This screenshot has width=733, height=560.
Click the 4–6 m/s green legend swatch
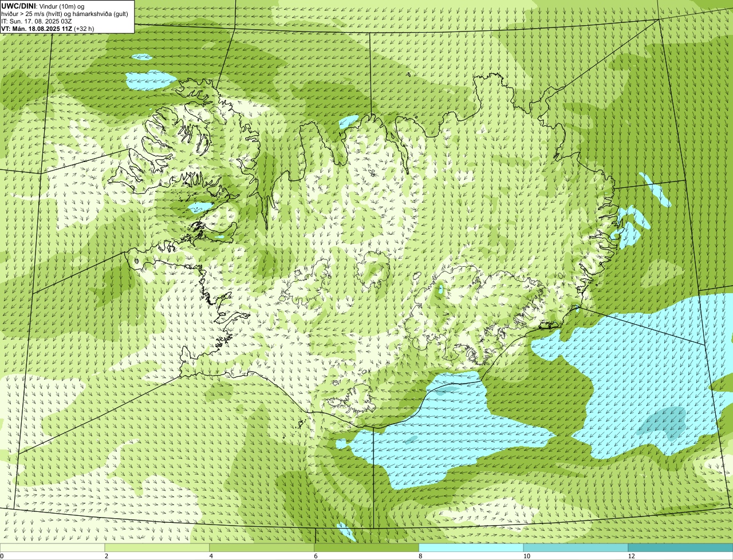pyautogui.click(x=262, y=548)
